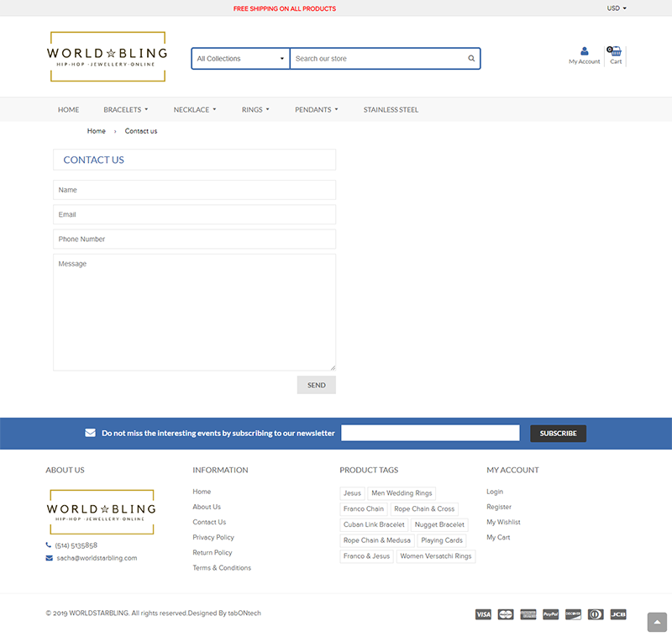Expand the All Collections dropdown
Viewport: 672px width, 637px height.
240,59
